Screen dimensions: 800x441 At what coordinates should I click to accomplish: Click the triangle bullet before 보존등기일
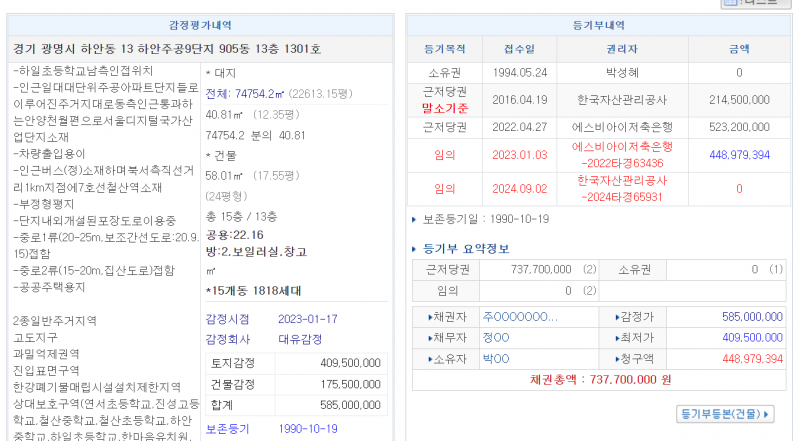(x=416, y=218)
